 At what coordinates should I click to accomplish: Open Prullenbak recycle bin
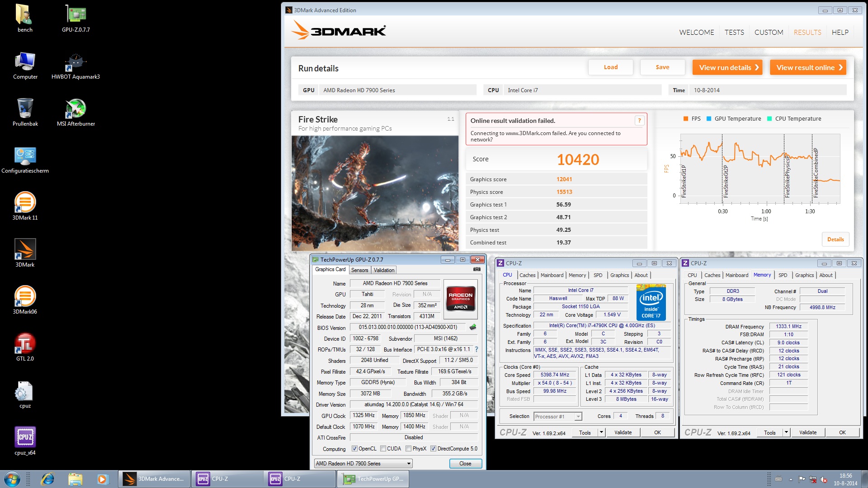[x=25, y=112]
